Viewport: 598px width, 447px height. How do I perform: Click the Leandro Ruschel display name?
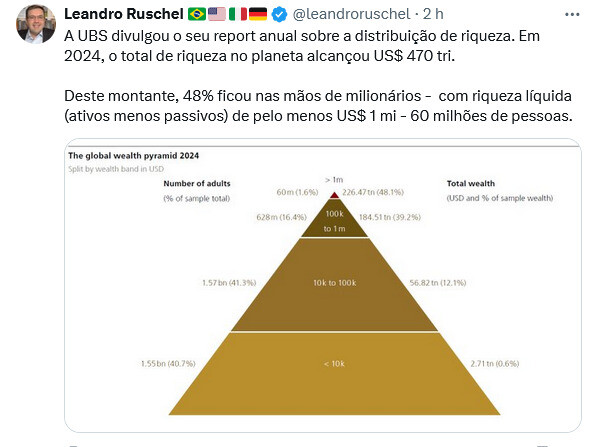[124, 14]
